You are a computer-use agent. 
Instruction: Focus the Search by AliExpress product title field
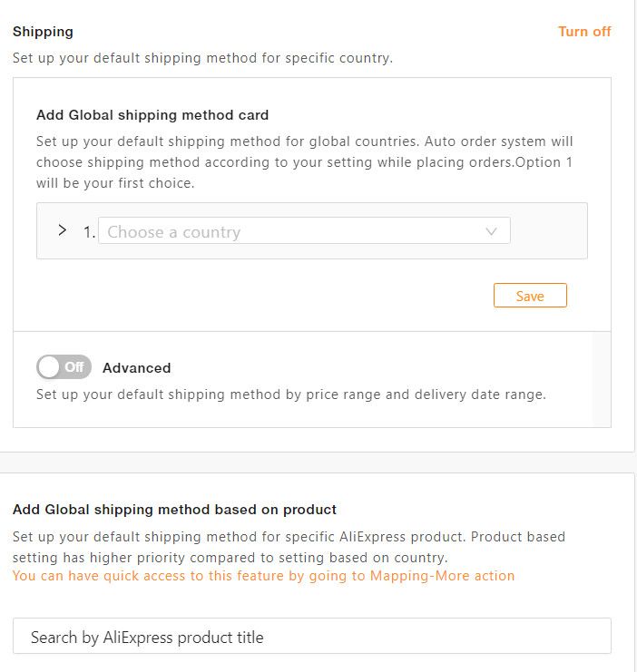(x=311, y=637)
